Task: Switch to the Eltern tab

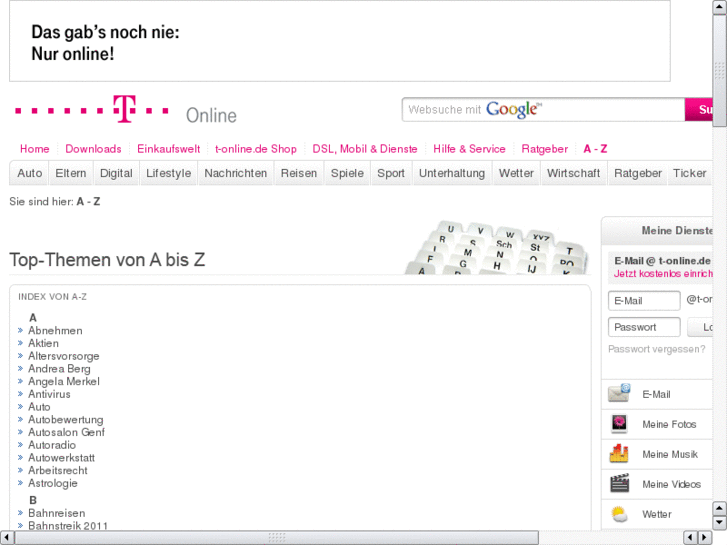Action: 70,173
